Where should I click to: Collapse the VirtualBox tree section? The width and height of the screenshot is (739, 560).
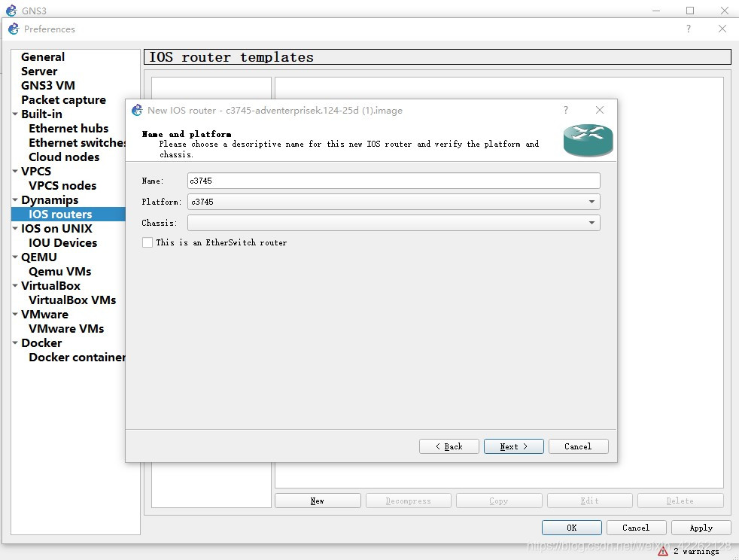pyautogui.click(x=15, y=286)
